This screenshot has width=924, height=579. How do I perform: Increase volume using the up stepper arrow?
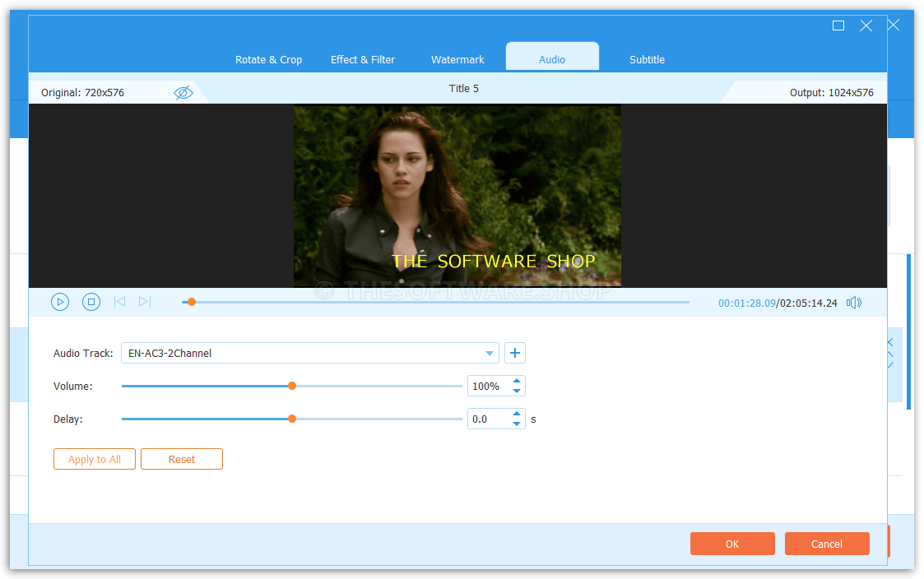point(517,381)
